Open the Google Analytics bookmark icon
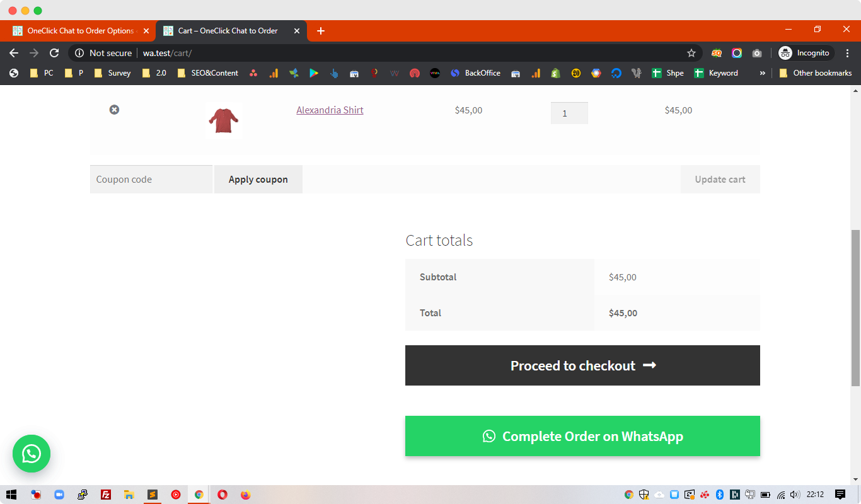This screenshot has width=861, height=504. pos(274,73)
